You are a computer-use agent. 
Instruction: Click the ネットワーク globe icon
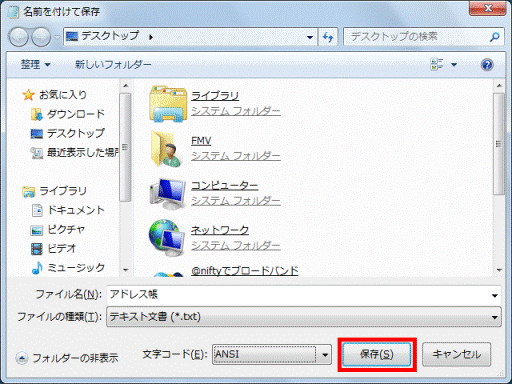[x=166, y=238]
